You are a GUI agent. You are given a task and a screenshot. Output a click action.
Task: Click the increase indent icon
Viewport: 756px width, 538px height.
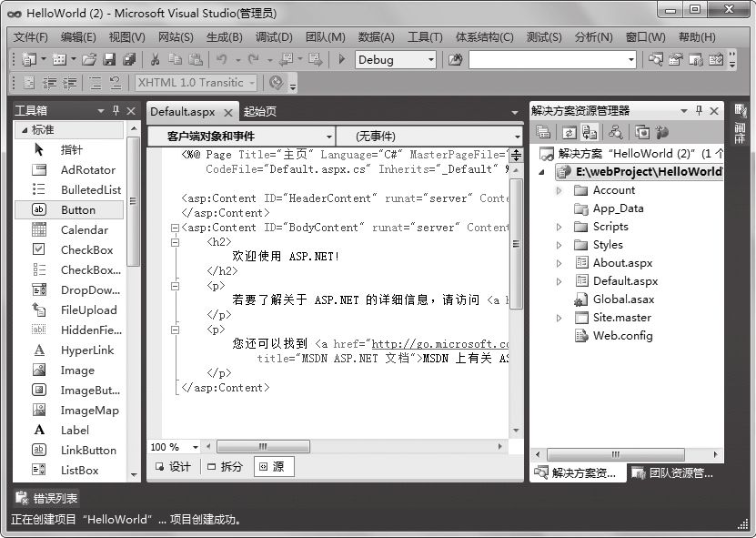coord(69,83)
